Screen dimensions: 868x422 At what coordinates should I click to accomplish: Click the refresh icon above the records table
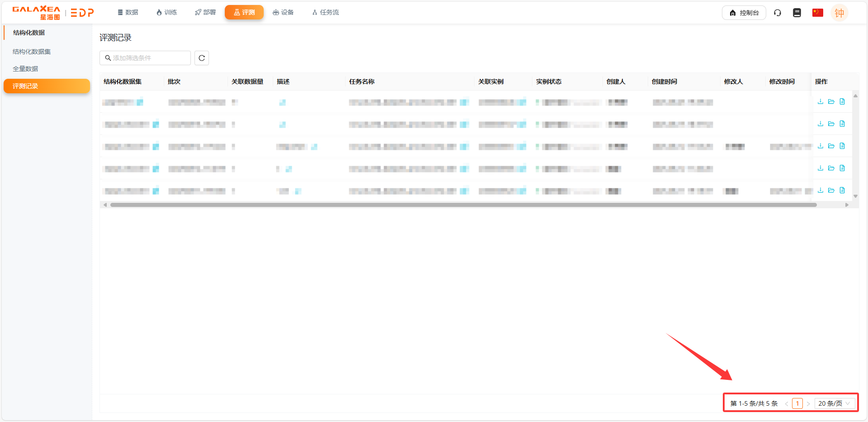pos(201,58)
